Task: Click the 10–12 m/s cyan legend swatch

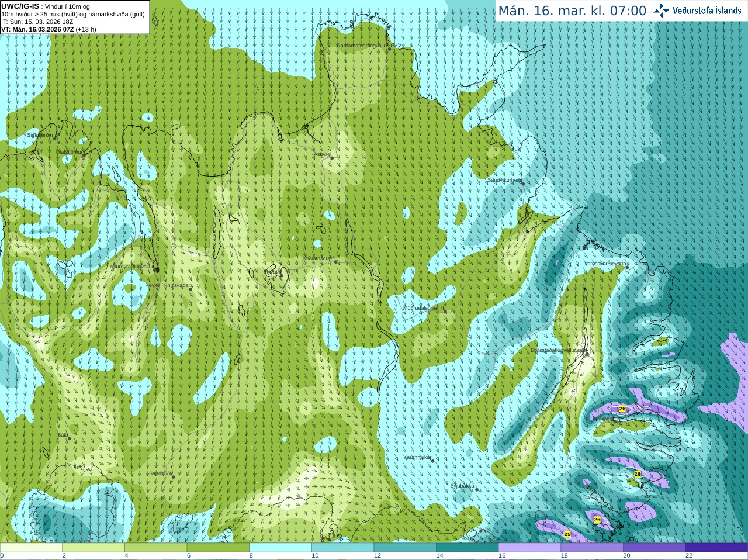Action: 342,548
